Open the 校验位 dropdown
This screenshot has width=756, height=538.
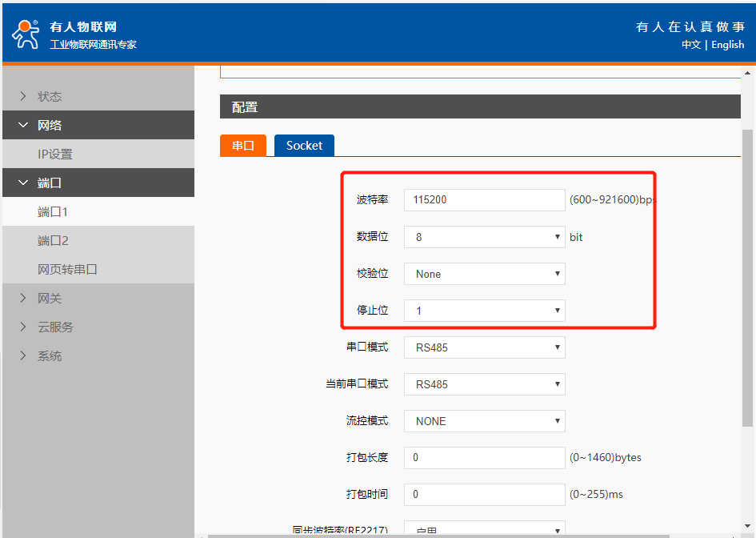(x=484, y=274)
